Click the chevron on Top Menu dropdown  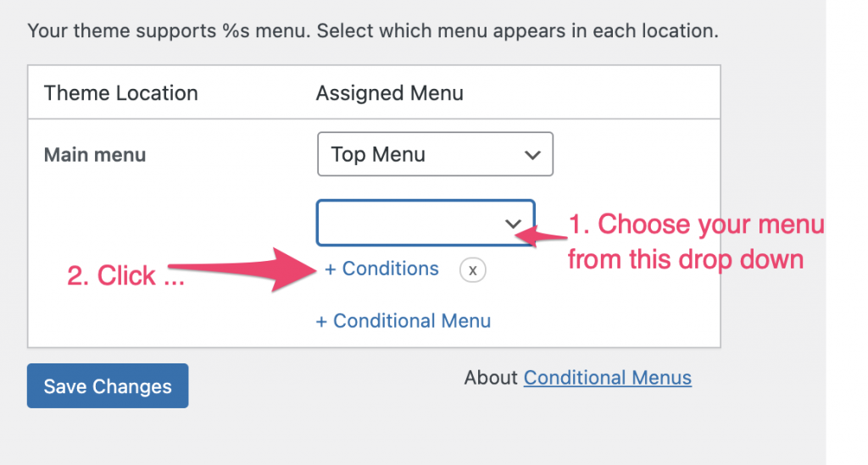tap(532, 155)
